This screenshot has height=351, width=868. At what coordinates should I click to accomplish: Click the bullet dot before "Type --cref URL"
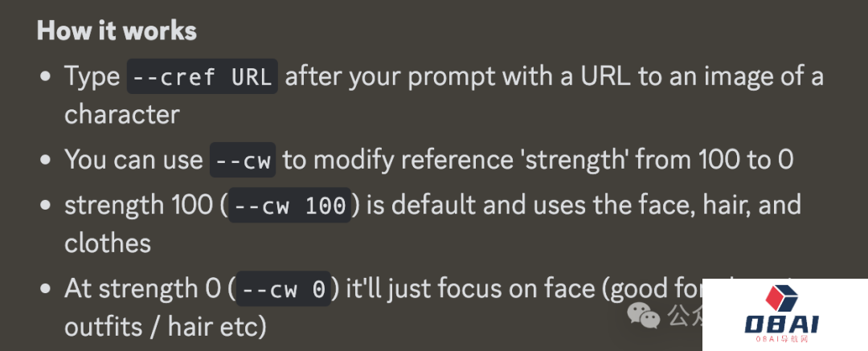click(x=47, y=78)
